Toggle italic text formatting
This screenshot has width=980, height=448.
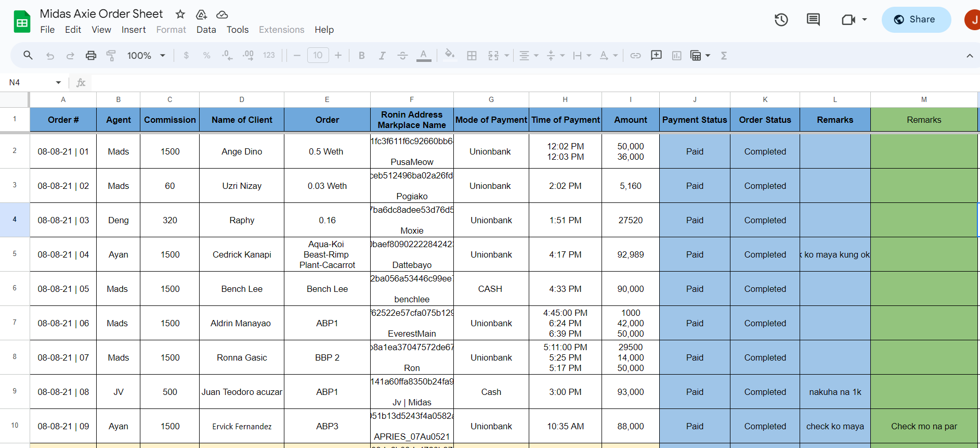click(382, 55)
